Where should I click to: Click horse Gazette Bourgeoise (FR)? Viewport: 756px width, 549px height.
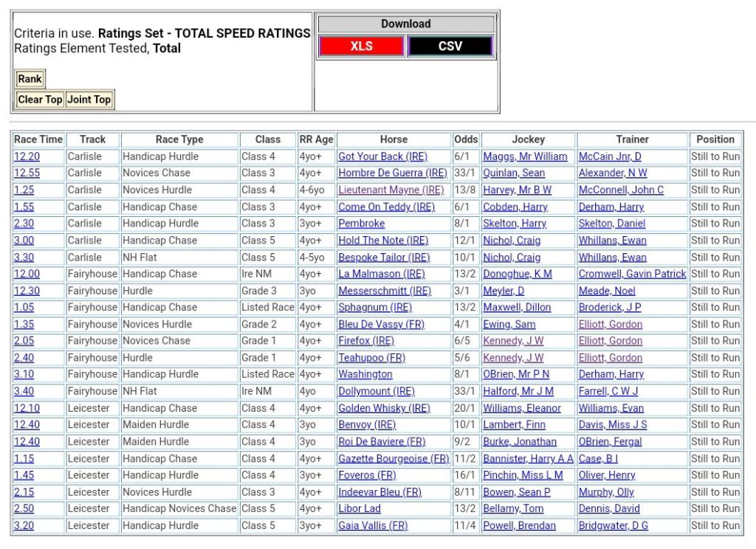(394, 459)
